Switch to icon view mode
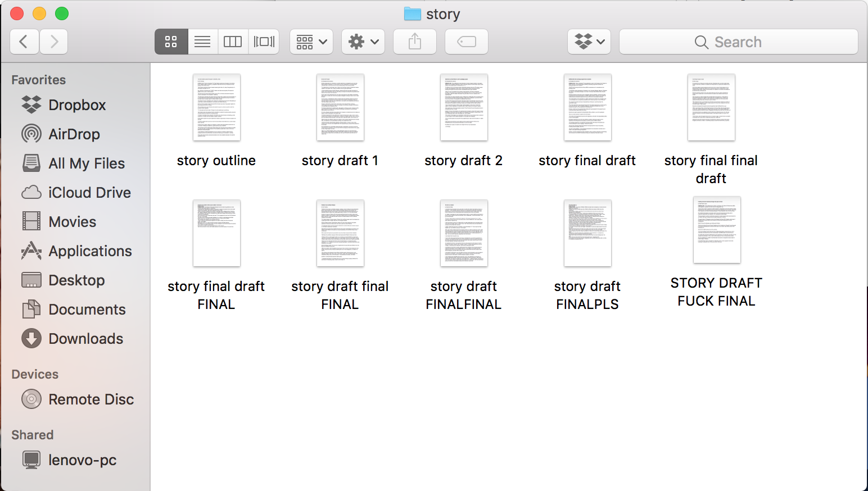 (171, 42)
